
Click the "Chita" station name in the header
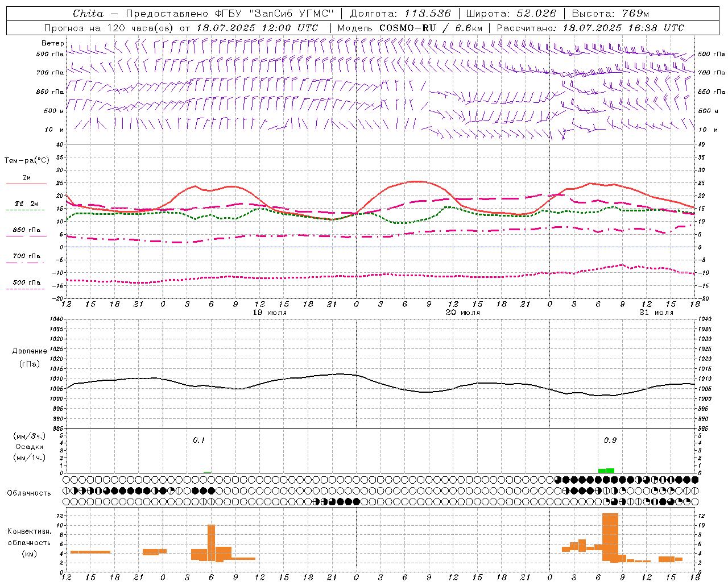pyautogui.click(x=88, y=14)
